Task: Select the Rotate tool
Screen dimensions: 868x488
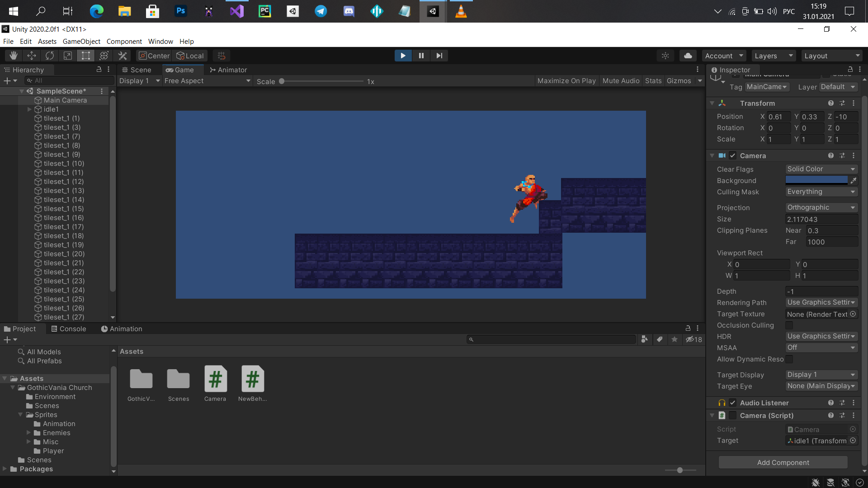Action: pyautogui.click(x=50, y=56)
